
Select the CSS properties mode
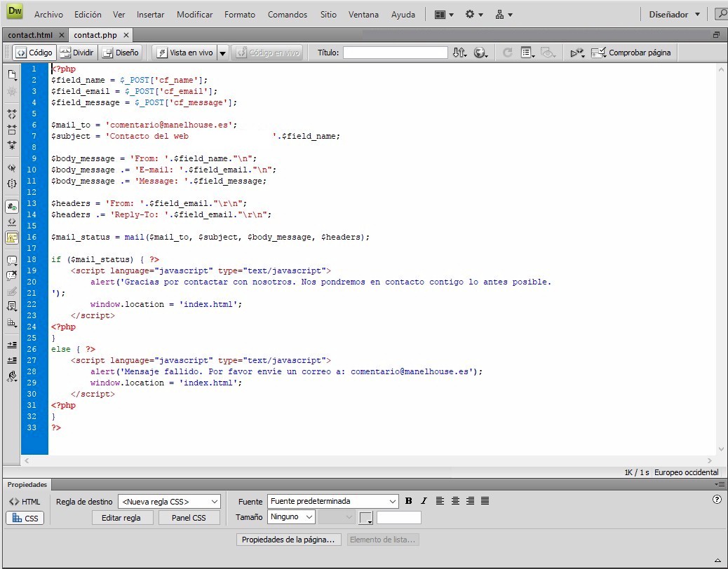[25, 518]
